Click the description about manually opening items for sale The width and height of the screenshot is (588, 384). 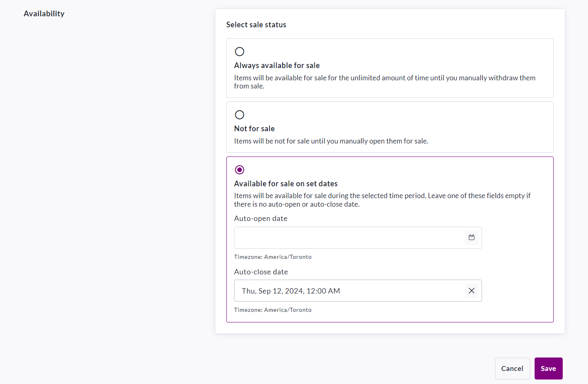click(331, 141)
